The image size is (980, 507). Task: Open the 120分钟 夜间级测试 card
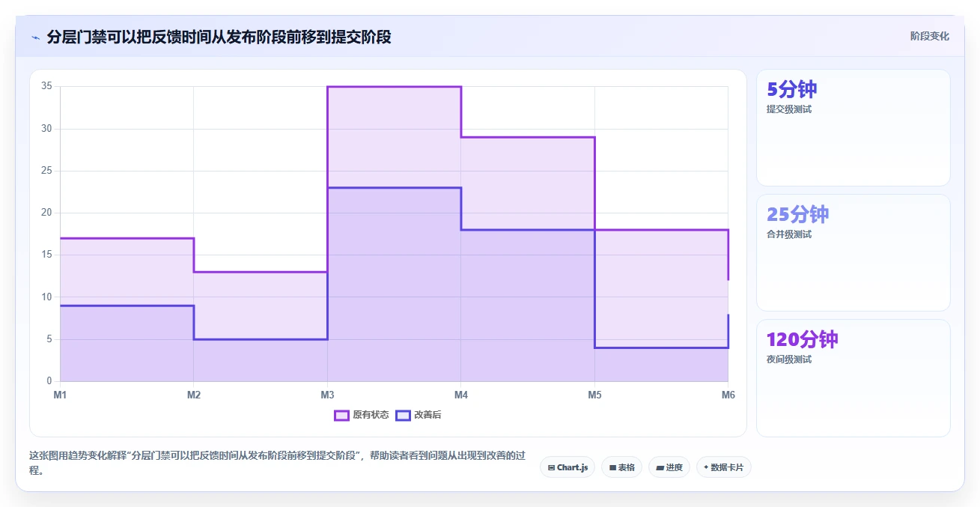(853, 377)
